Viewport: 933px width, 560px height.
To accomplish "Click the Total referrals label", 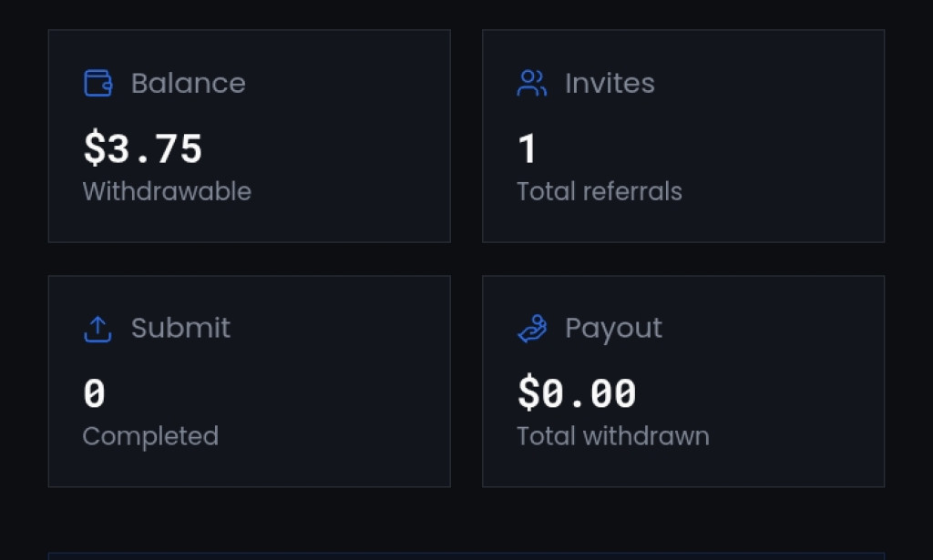I will [600, 191].
